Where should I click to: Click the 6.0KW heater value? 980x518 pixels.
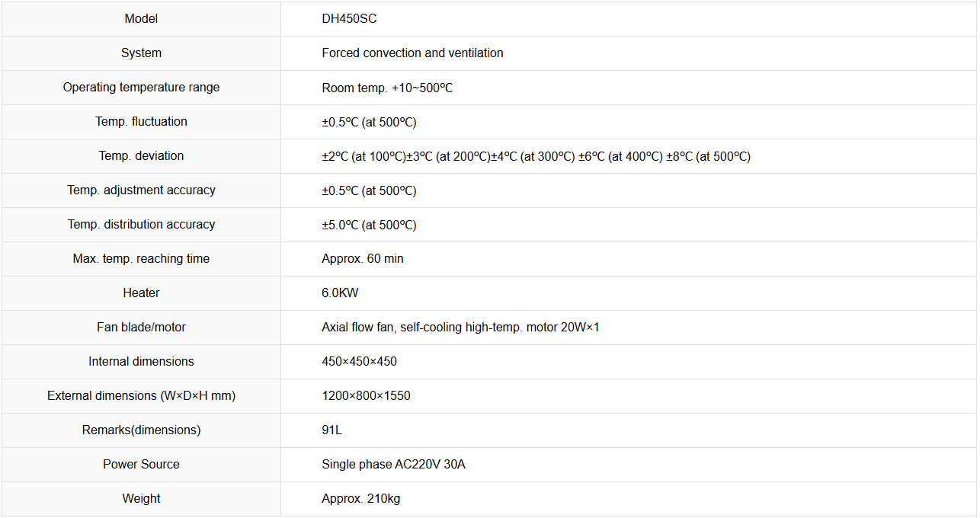click(x=340, y=293)
